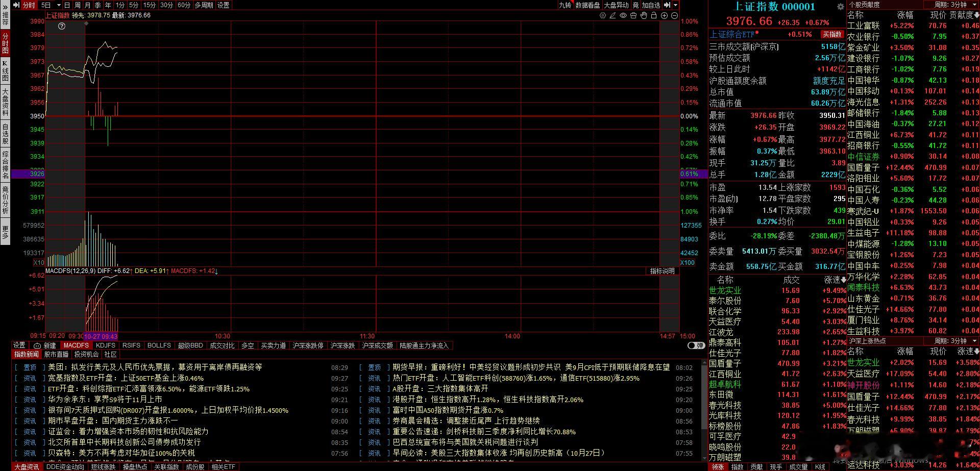Sort stock list by 涨速 column

(835, 280)
